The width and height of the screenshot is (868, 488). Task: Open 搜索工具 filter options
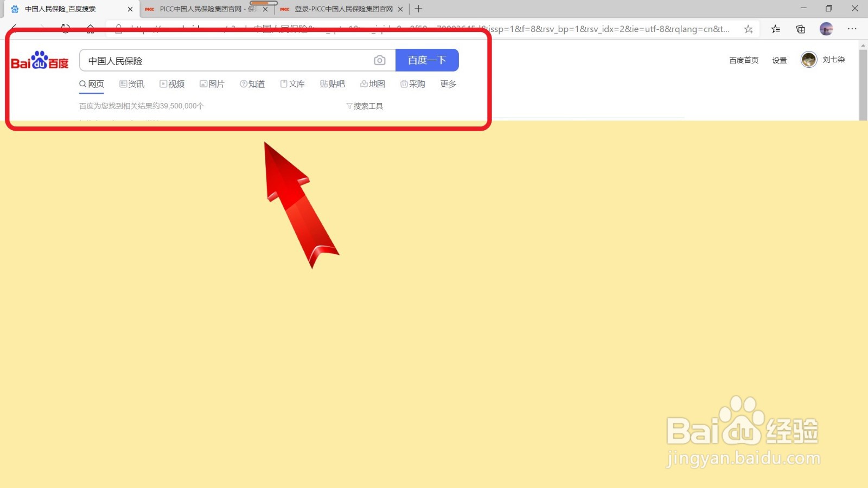365,106
